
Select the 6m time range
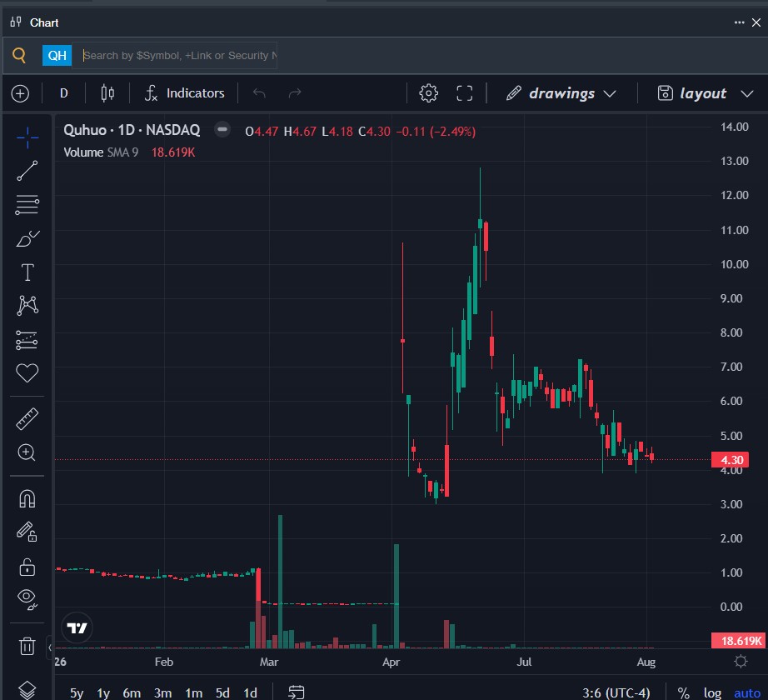click(132, 692)
